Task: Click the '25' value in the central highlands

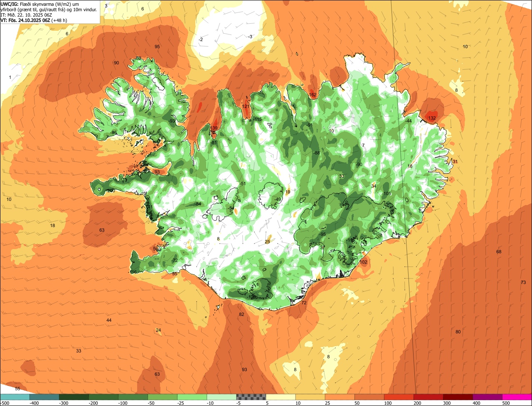Action: pos(267,242)
